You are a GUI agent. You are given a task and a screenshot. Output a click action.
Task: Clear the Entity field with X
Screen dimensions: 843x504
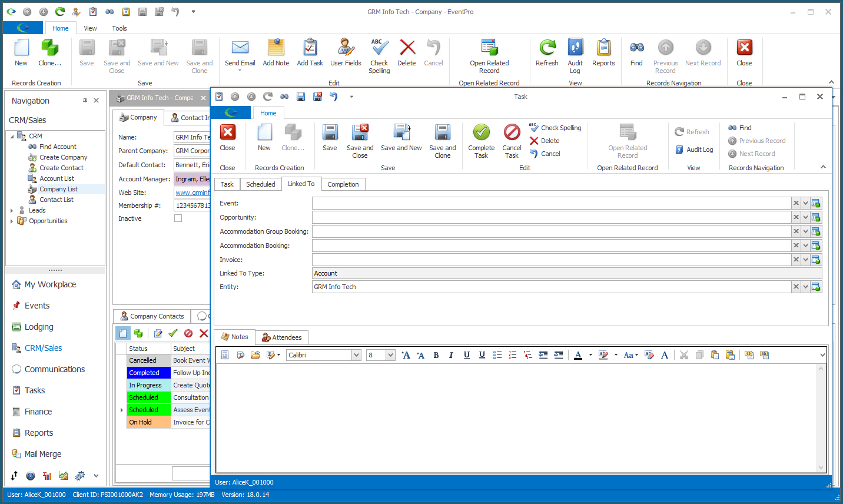(x=796, y=287)
